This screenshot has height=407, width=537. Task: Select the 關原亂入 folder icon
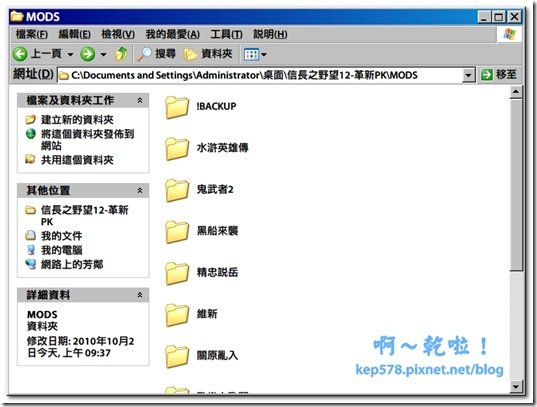click(177, 356)
